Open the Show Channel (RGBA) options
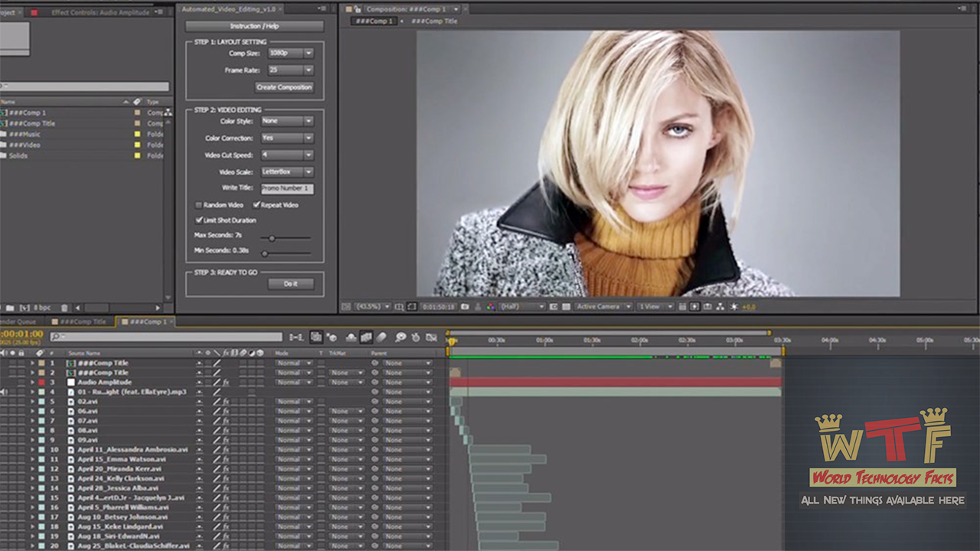Image resolution: width=980 pixels, height=551 pixels. click(x=490, y=306)
